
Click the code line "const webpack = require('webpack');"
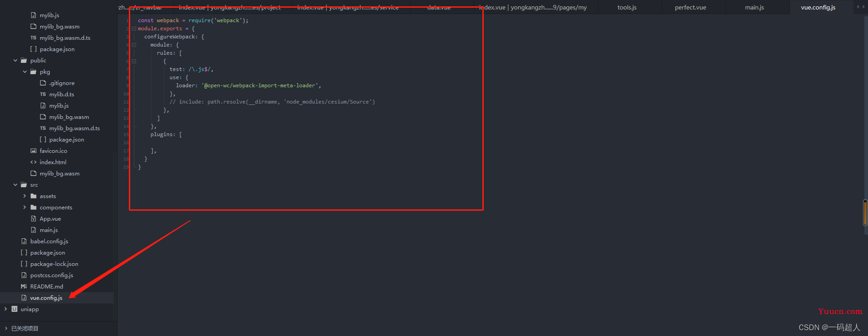[193, 21]
